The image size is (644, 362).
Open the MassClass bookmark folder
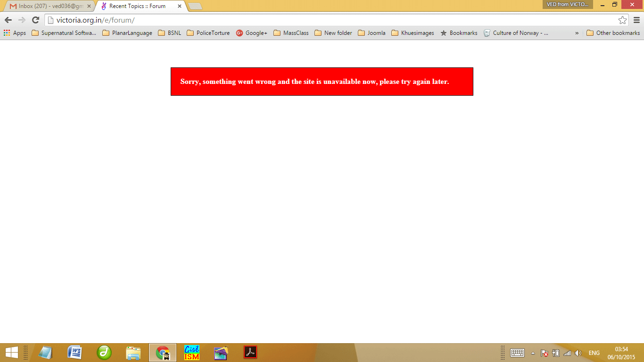click(291, 33)
